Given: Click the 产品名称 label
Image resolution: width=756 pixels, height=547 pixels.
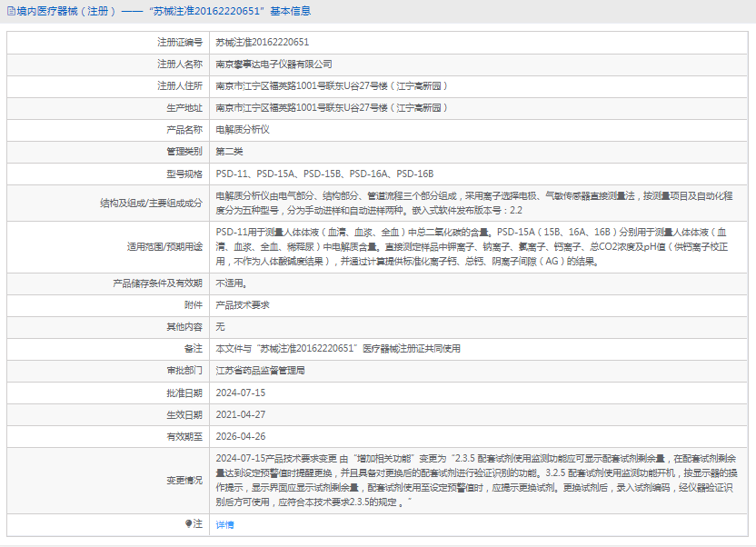Looking at the screenshot, I should (184, 130).
